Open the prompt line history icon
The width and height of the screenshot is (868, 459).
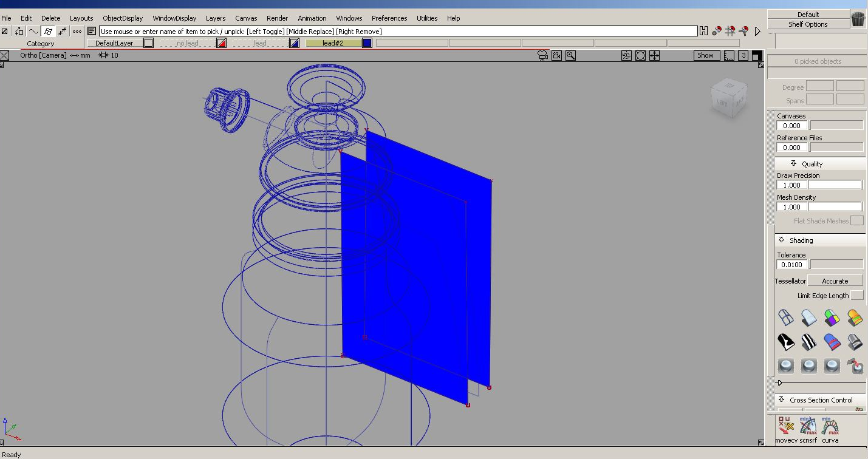click(x=92, y=32)
